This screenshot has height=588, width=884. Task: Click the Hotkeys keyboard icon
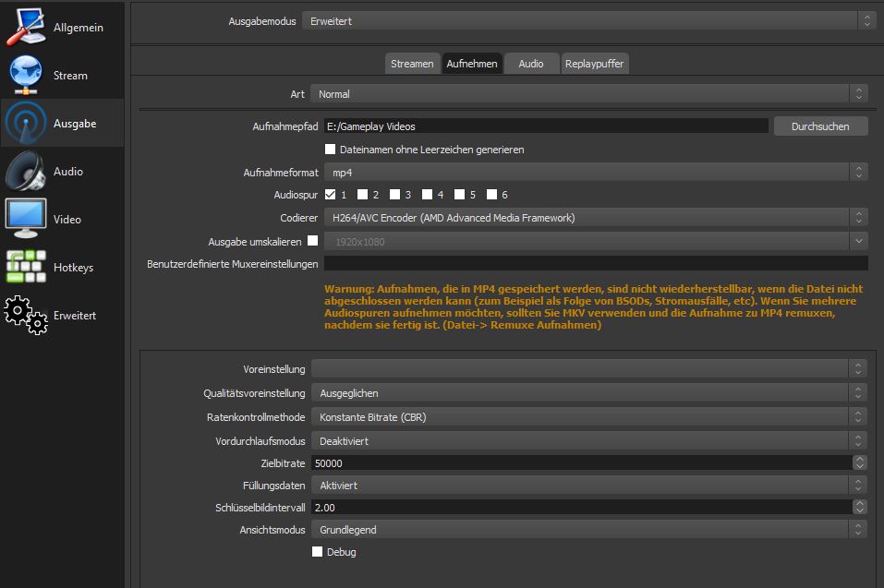25,267
